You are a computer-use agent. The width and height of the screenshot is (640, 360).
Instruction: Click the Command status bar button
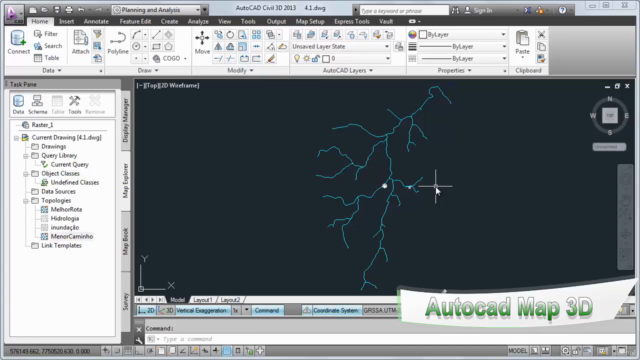267,311
